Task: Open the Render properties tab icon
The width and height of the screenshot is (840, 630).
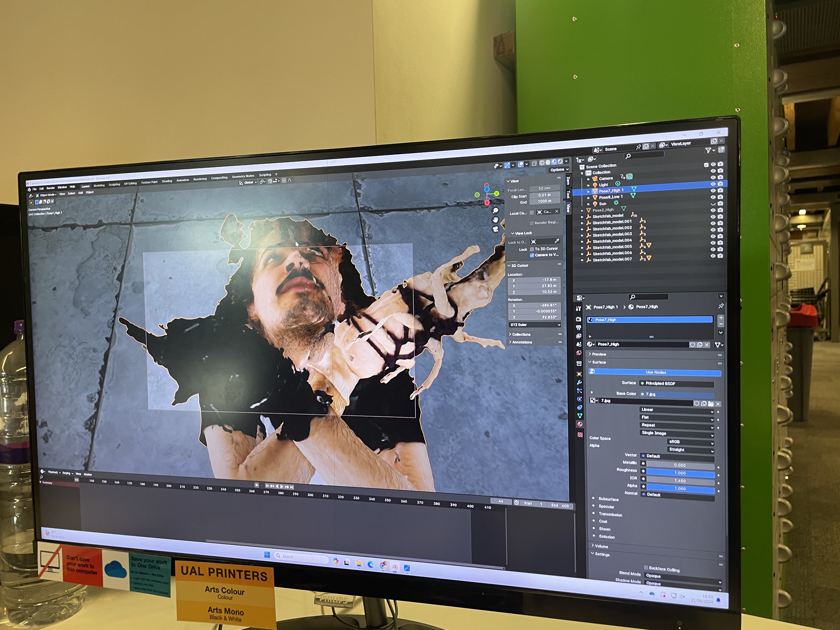Action: (578, 319)
